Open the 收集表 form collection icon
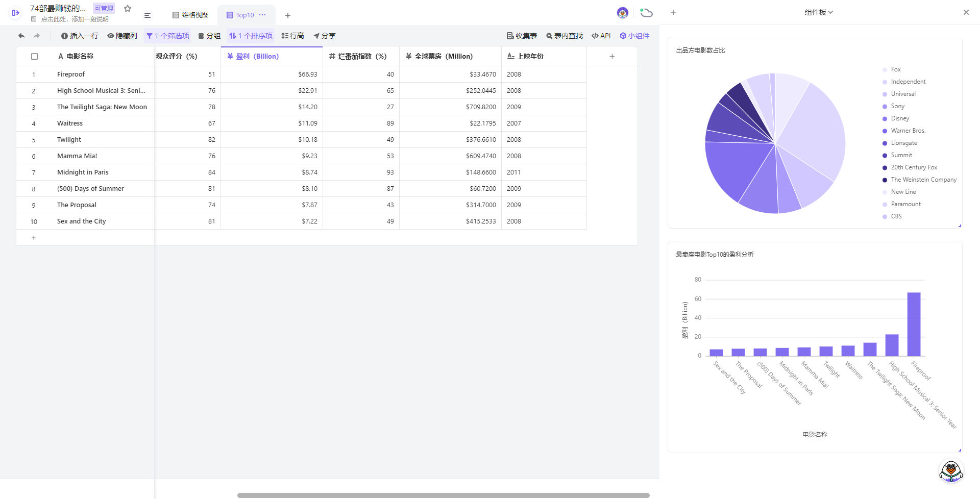Image resolution: width=980 pixels, height=499 pixels. (x=522, y=36)
